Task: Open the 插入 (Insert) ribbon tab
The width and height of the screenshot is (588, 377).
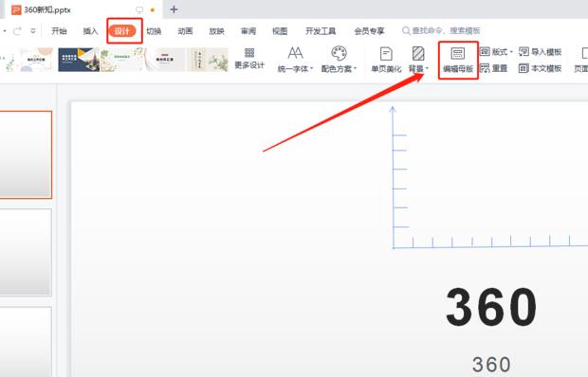Action: (90, 31)
